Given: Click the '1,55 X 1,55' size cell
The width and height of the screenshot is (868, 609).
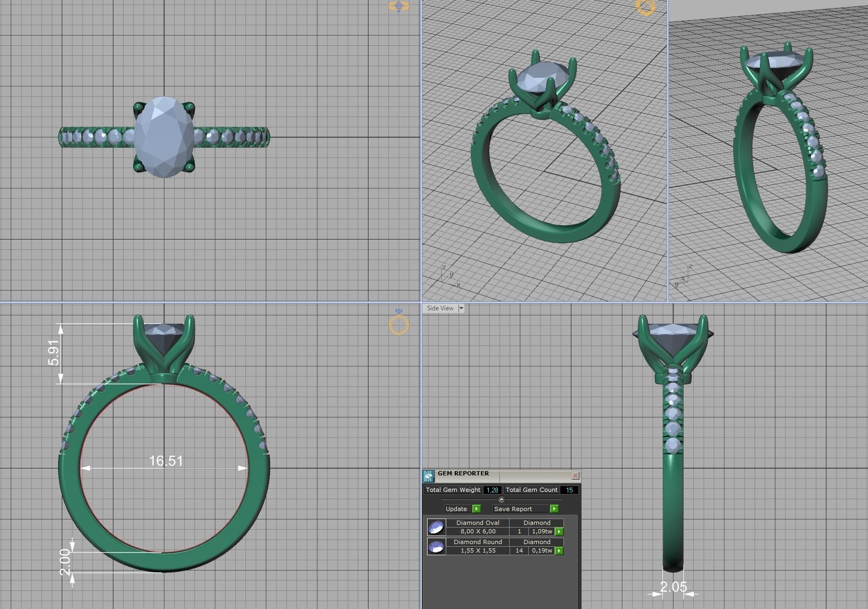Looking at the screenshot, I should pos(478,550).
